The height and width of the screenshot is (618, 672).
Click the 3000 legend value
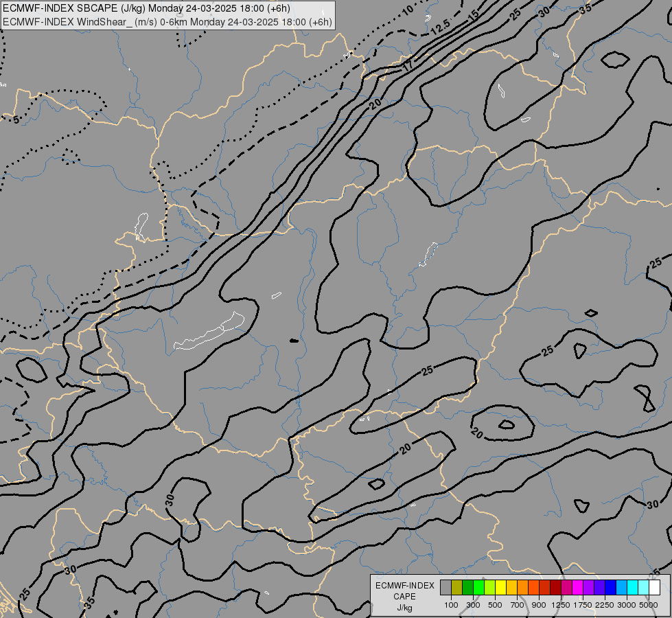[627, 605]
